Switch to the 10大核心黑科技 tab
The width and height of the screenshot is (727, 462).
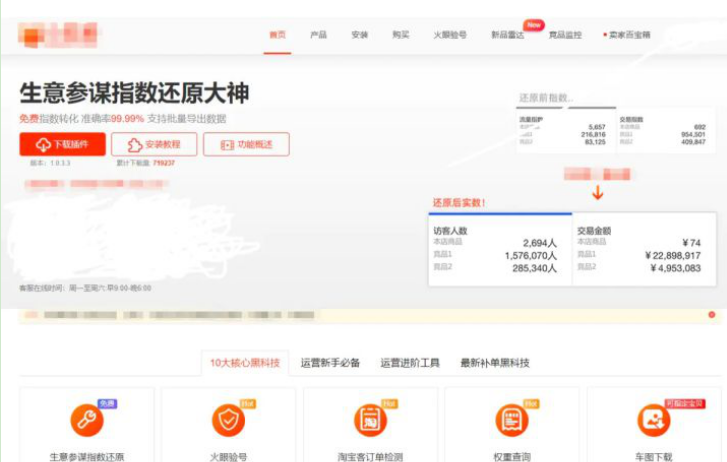pyautogui.click(x=245, y=363)
